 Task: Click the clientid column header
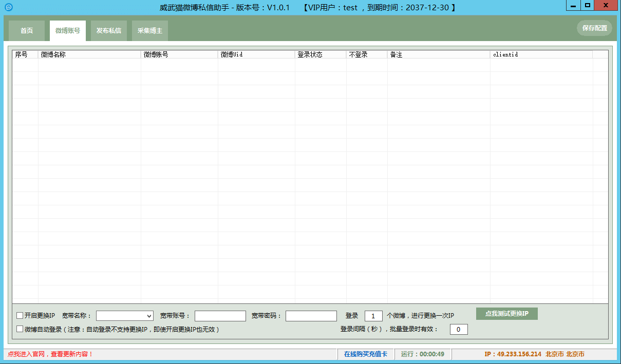coord(541,54)
